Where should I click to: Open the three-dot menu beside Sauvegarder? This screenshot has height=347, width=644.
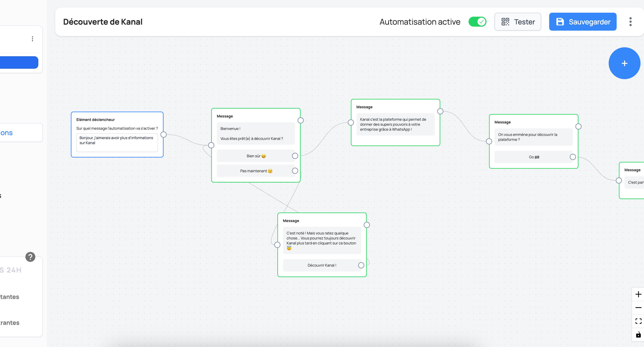tap(630, 22)
